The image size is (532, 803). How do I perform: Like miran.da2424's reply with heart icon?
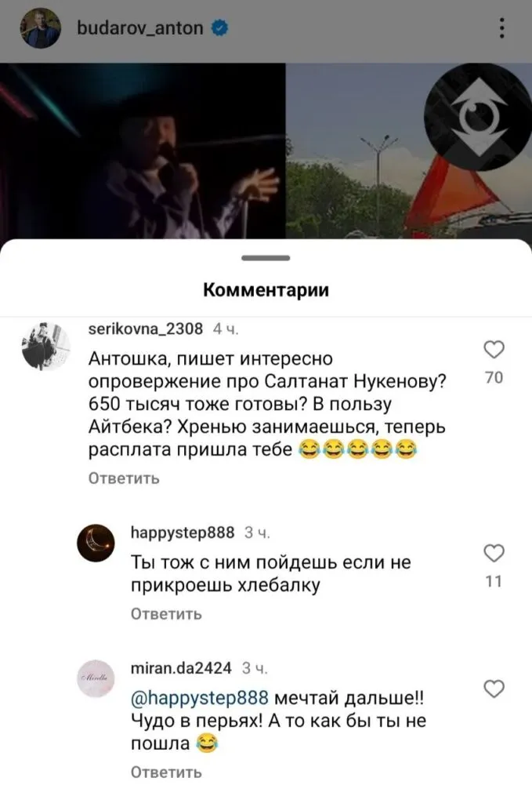click(494, 689)
